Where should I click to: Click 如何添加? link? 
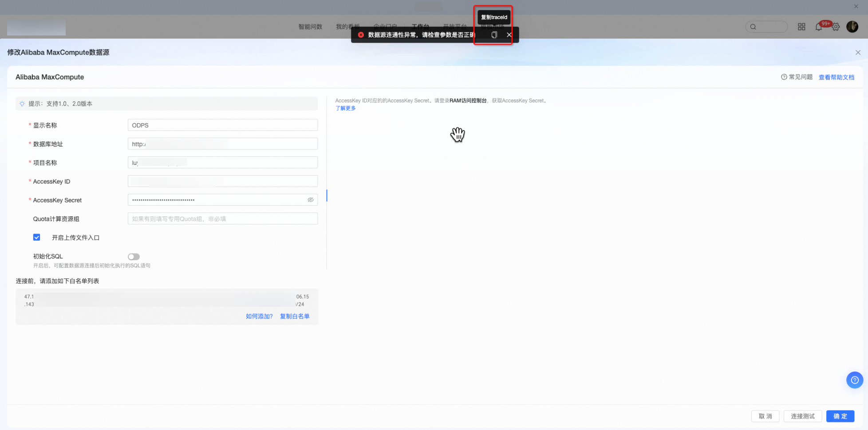click(259, 316)
